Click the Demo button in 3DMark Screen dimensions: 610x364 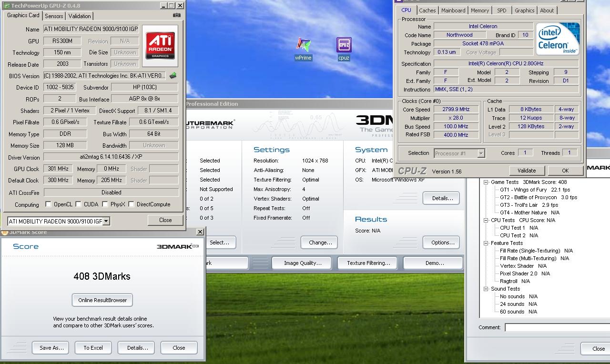pos(433,263)
